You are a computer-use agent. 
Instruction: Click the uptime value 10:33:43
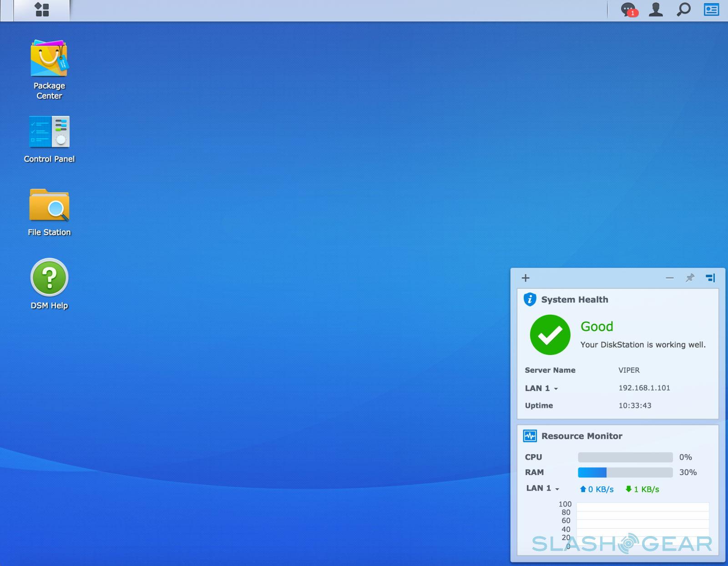[x=635, y=406]
